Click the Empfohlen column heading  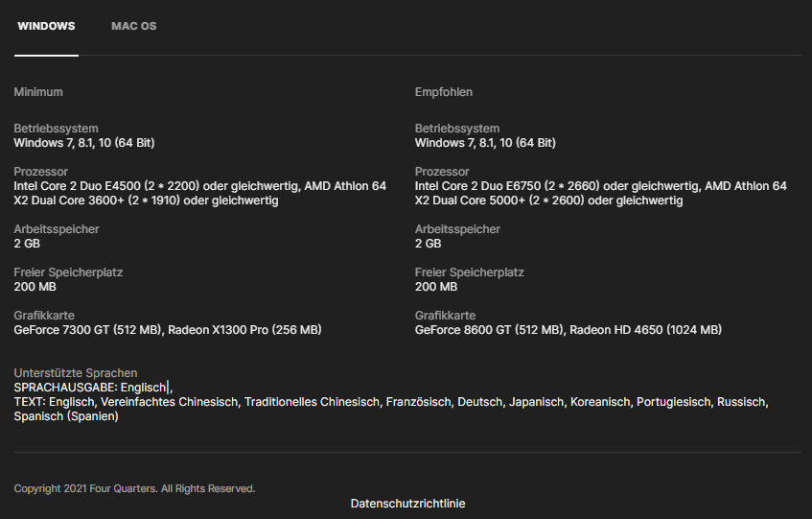(444, 92)
